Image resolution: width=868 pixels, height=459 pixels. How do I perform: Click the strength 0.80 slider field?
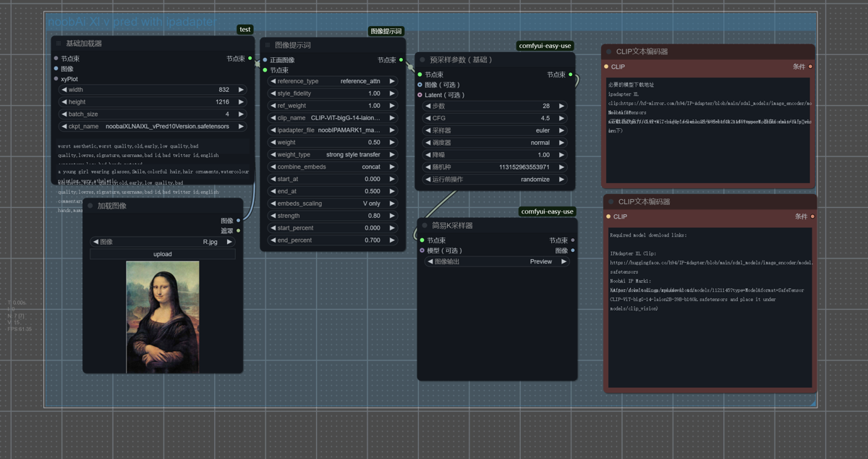333,216
